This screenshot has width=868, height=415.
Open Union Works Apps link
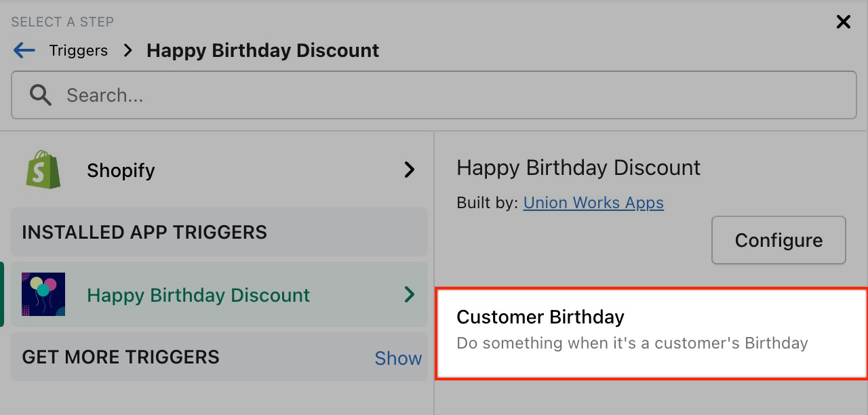pyautogui.click(x=593, y=203)
